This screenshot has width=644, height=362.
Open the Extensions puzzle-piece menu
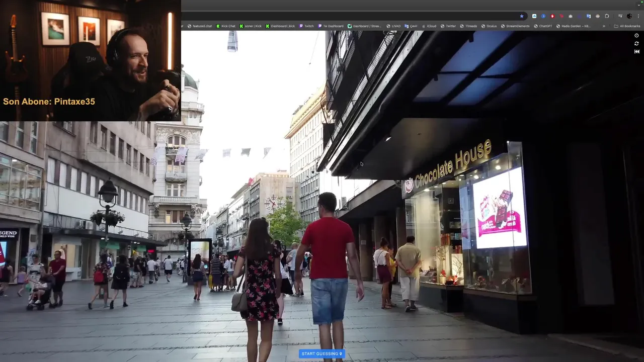pos(607,16)
